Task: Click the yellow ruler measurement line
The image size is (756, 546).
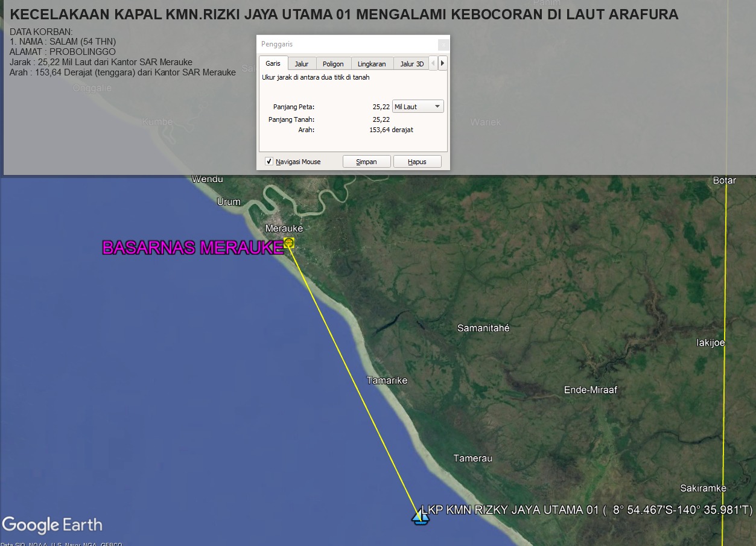Action: coord(355,380)
